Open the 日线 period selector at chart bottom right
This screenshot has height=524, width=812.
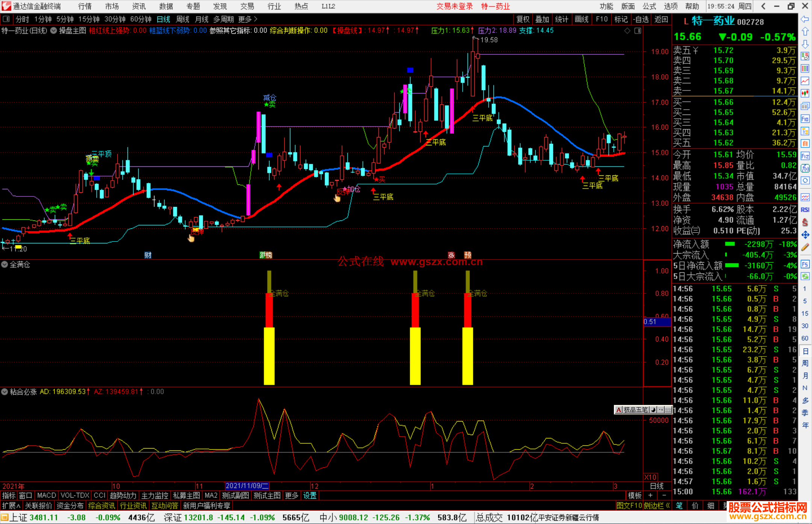657,486
